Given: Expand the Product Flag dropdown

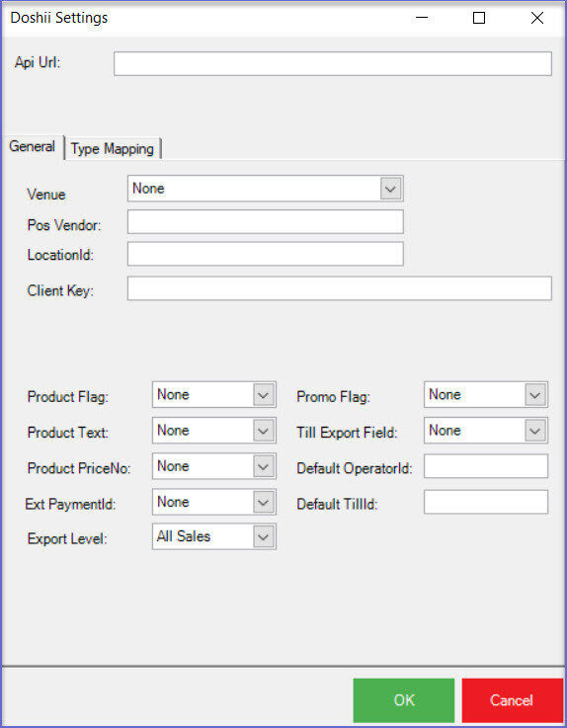Looking at the screenshot, I should tap(214, 395).
